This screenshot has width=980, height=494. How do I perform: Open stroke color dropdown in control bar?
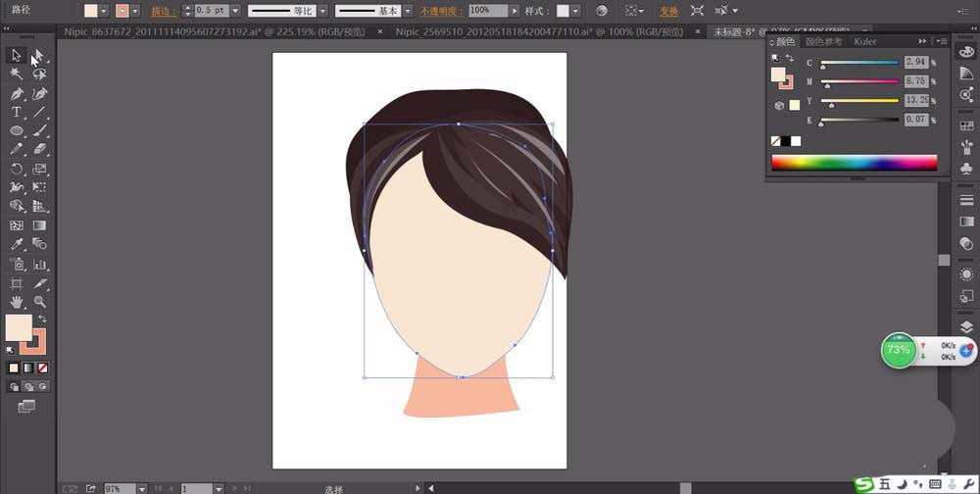[135, 11]
